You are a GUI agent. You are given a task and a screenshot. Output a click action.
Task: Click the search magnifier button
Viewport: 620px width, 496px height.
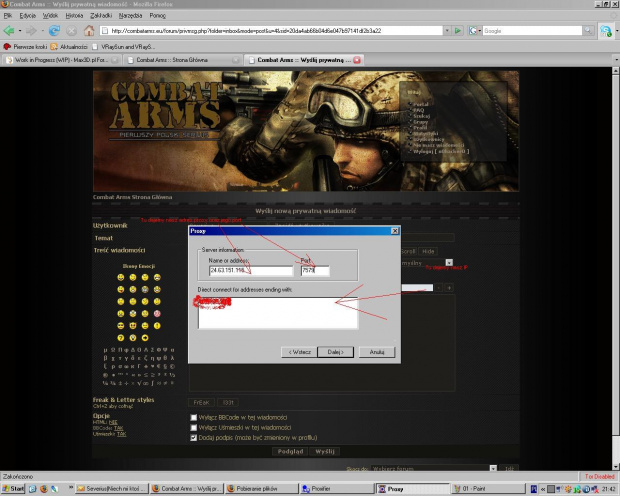click(588, 30)
